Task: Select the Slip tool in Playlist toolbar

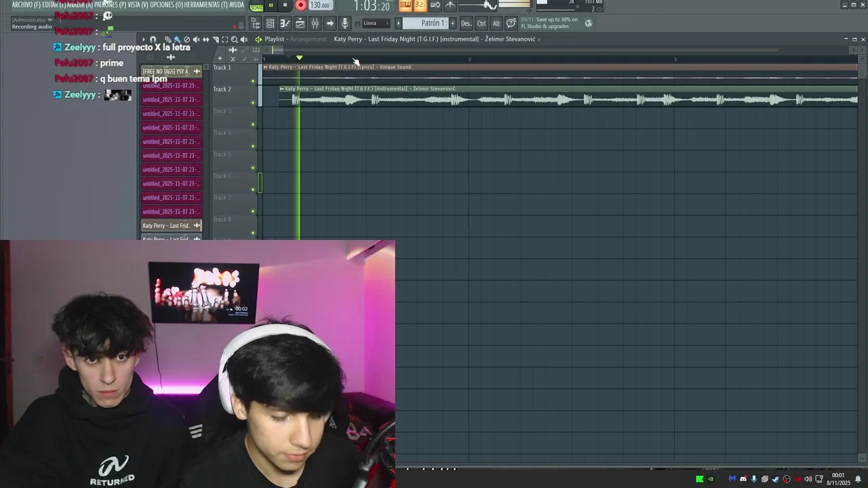Action: tap(206, 40)
